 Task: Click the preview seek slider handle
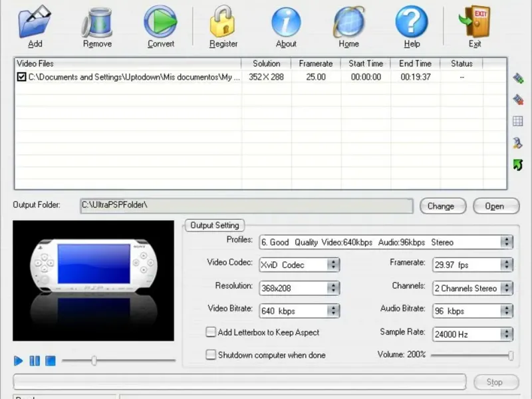tap(94, 360)
